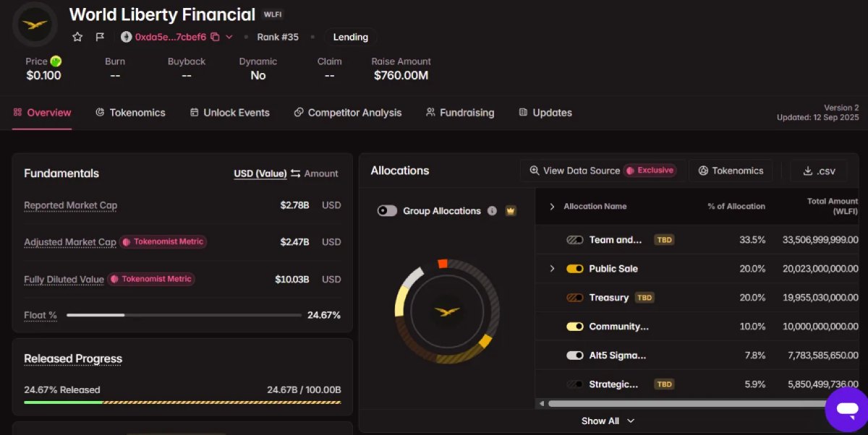Viewport: 868px width, 435px height.
Task: Click the crown icon beside Group Allocations
Action: click(511, 211)
